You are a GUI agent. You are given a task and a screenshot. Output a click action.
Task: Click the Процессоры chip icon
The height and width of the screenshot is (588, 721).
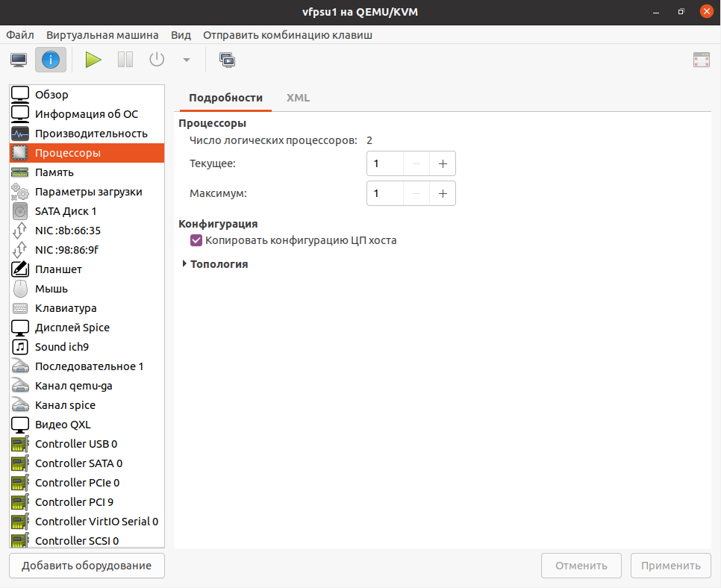pos(20,153)
